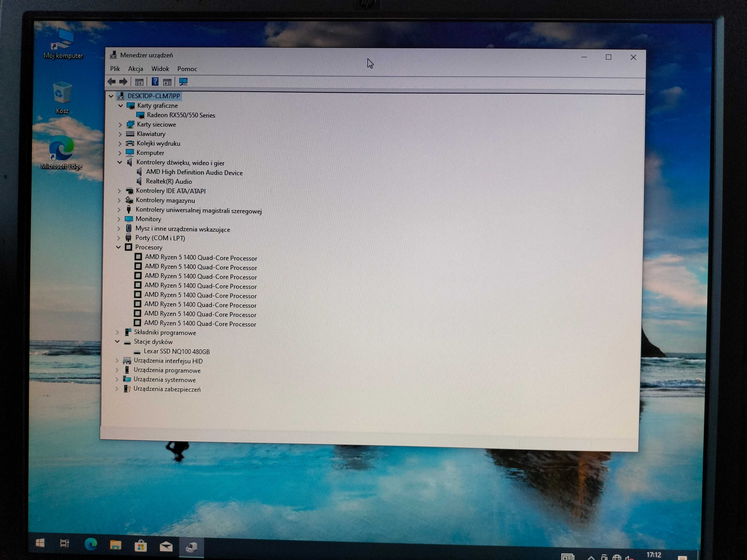This screenshot has height=560, width=747.
Task: Select Składniki programowe category label
Action: coord(165,333)
